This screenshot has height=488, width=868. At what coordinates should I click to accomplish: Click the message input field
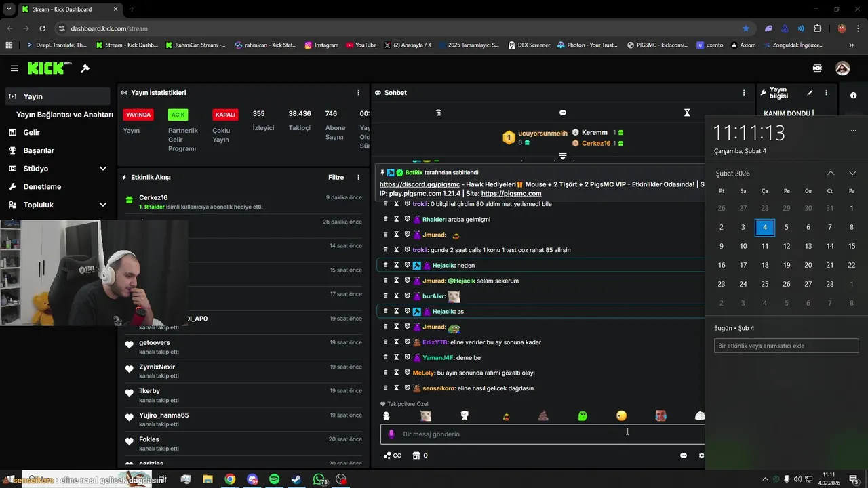coord(542,434)
